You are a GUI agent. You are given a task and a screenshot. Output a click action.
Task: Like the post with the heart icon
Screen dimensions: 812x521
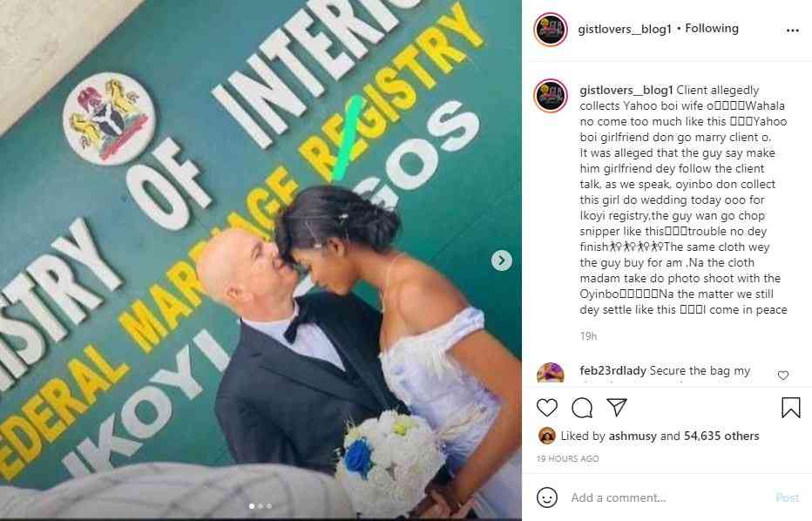coord(547,408)
